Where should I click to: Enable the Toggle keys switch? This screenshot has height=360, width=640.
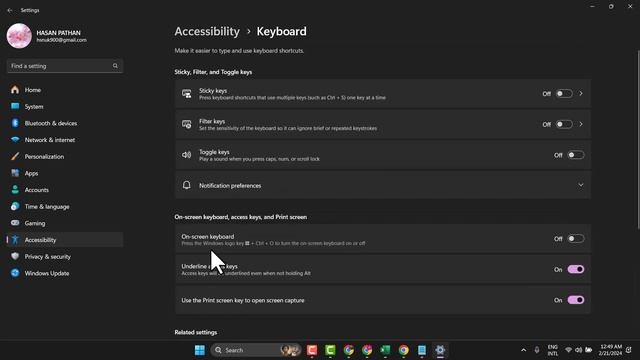tap(576, 155)
